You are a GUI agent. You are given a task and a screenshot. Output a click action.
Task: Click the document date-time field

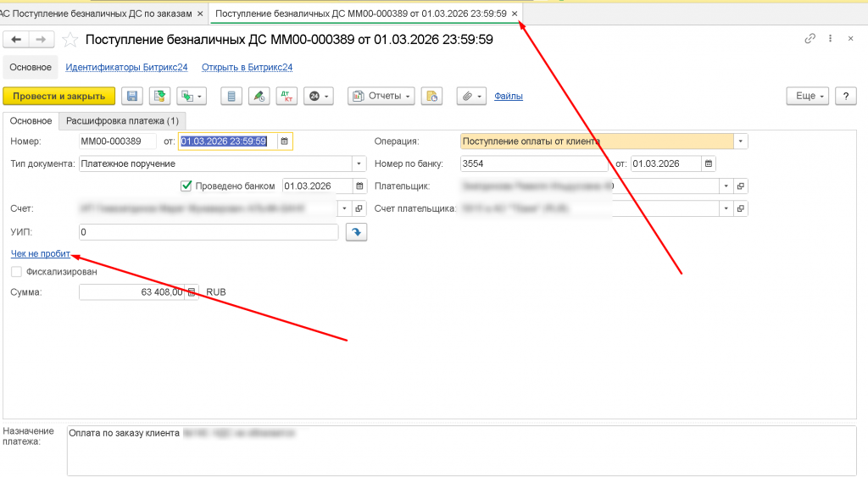point(227,141)
